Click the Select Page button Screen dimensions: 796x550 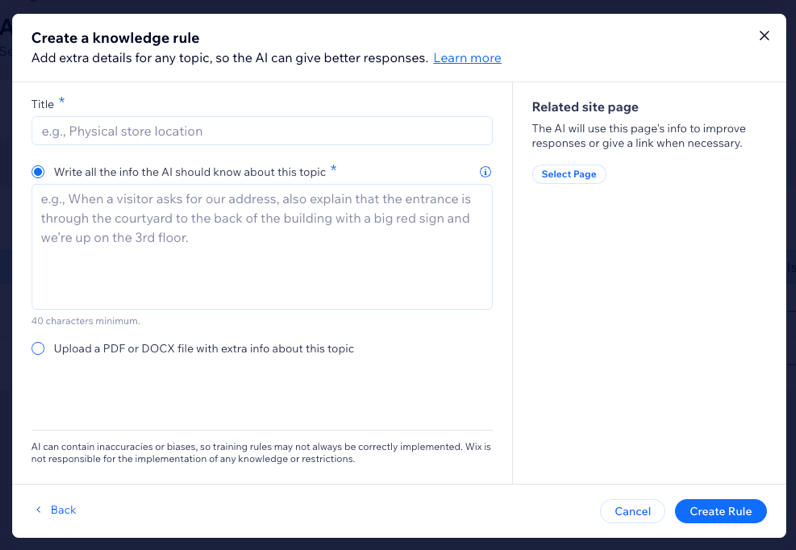pyautogui.click(x=569, y=174)
